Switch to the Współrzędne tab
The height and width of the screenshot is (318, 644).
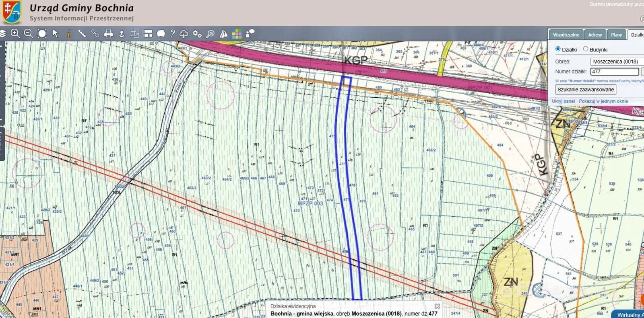pyautogui.click(x=566, y=35)
